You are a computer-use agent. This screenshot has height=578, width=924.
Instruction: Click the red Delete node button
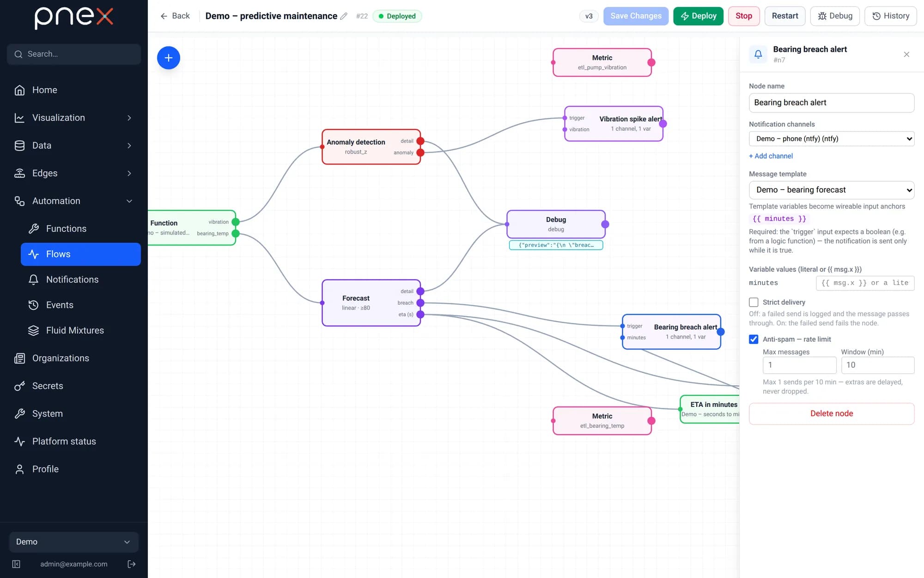pyautogui.click(x=831, y=414)
